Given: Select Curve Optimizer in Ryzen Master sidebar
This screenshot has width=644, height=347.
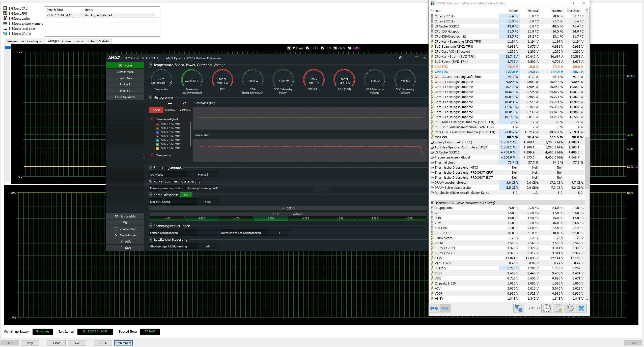Looking at the screenshot, I should (x=125, y=97).
